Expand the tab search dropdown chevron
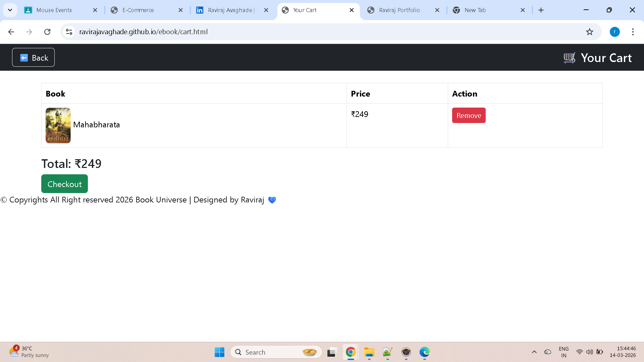Viewport: 644px width, 362px height. tap(10, 10)
